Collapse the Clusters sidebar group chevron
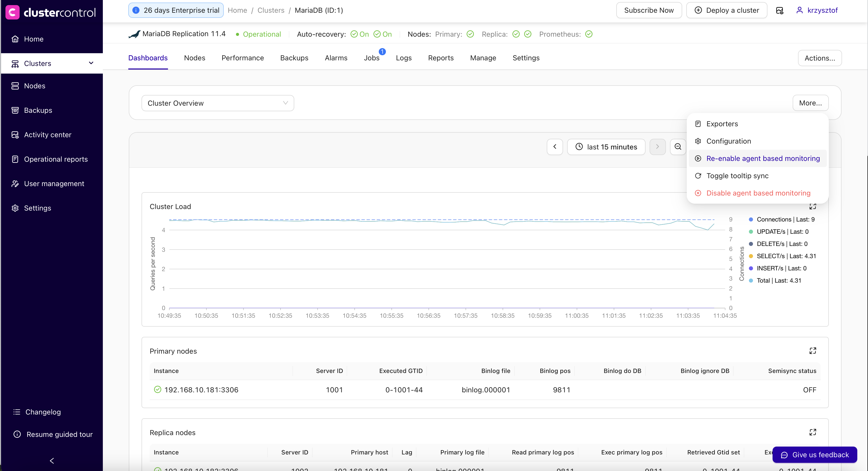 coord(91,63)
